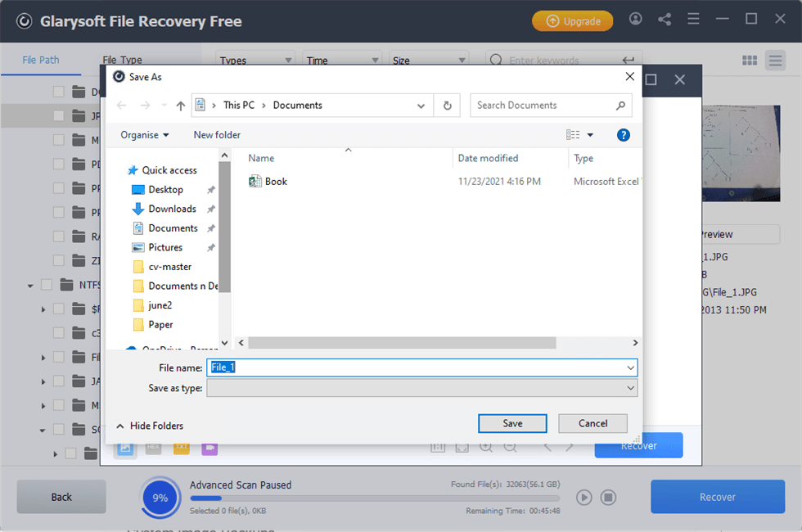Resume scan with the play button
This screenshot has height=532, width=802.
click(x=583, y=497)
